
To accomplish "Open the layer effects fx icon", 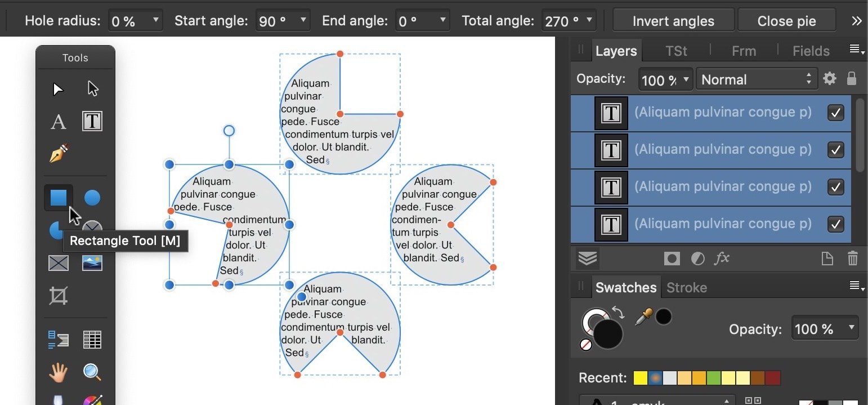I will 722,258.
